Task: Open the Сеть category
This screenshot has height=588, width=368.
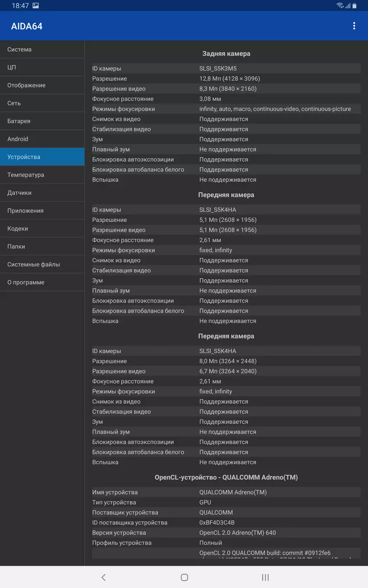Action: coord(42,103)
